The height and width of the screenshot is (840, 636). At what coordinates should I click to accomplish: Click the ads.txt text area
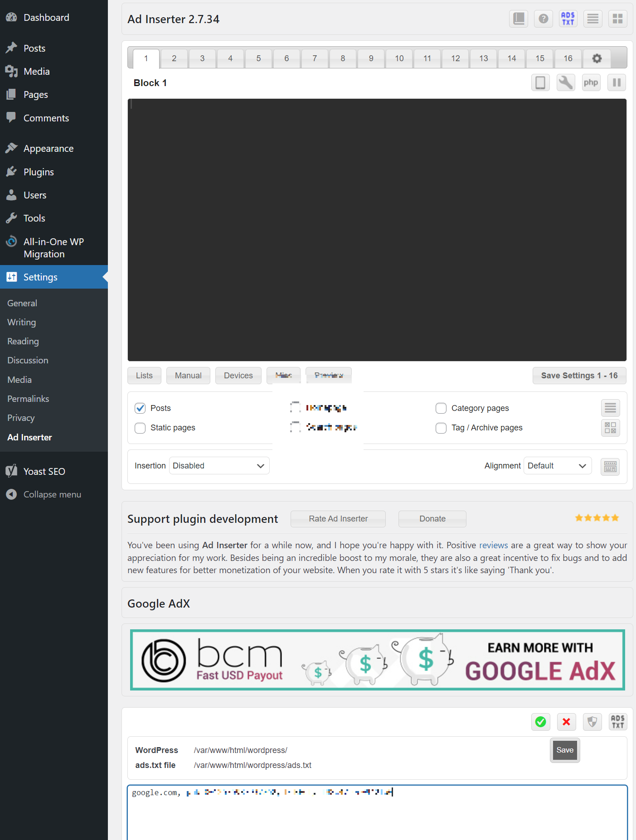coord(377,812)
